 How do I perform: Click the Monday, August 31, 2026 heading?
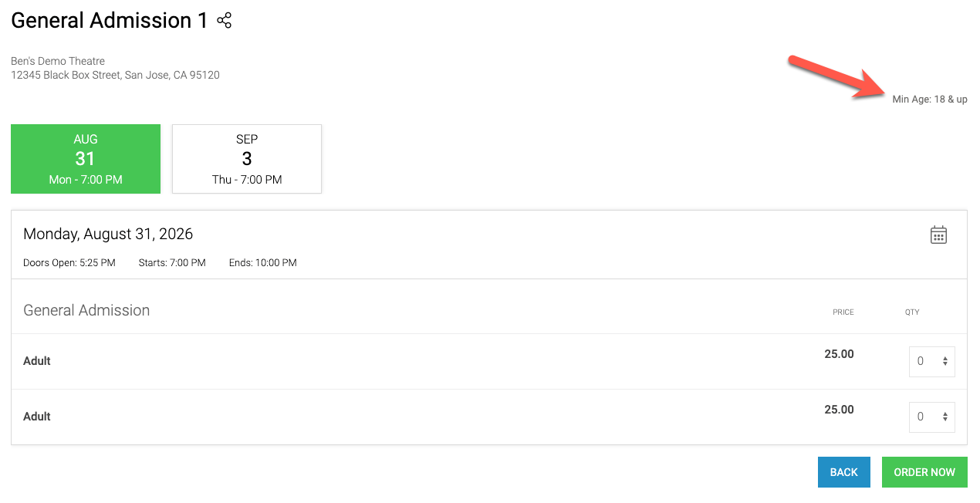coord(108,234)
